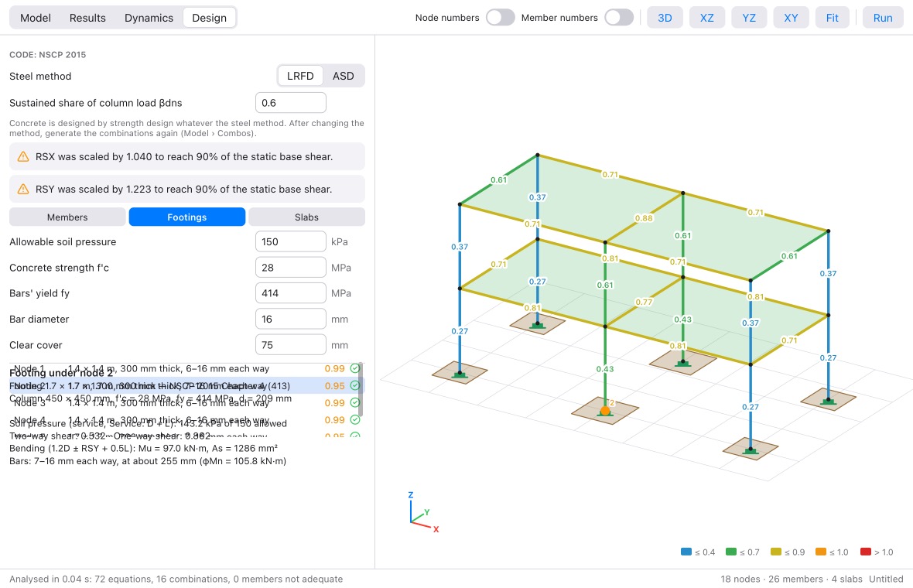The width and height of the screenshot is (913, 588).
Task: Click the orange ≤ 1.0 legend swatch
Action: coord(820,552)
